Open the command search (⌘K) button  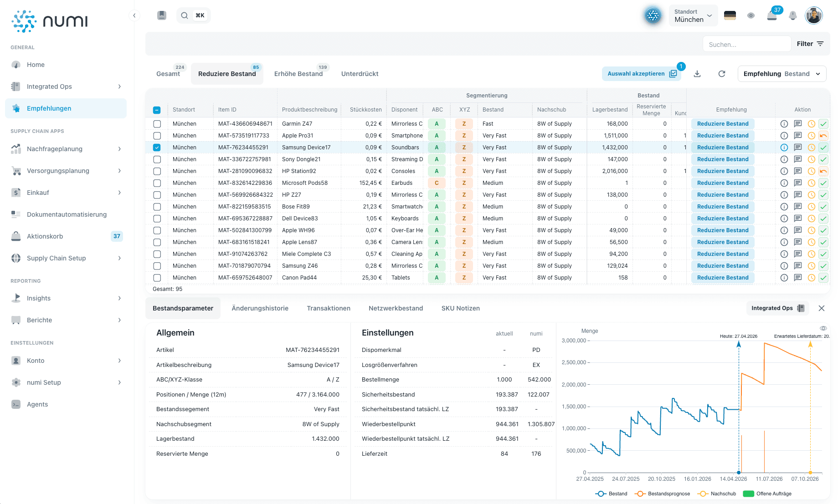click(x=193, y=15)
